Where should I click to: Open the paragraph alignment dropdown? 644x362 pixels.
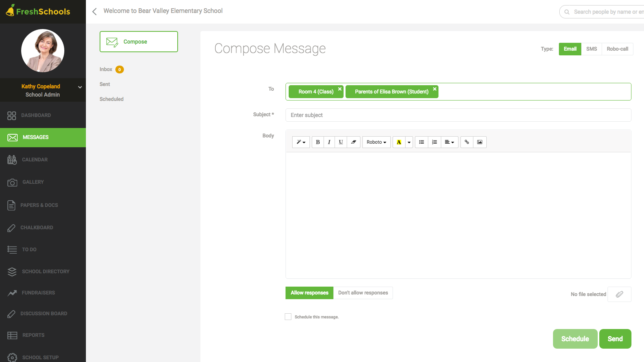(x=449, y=142)
